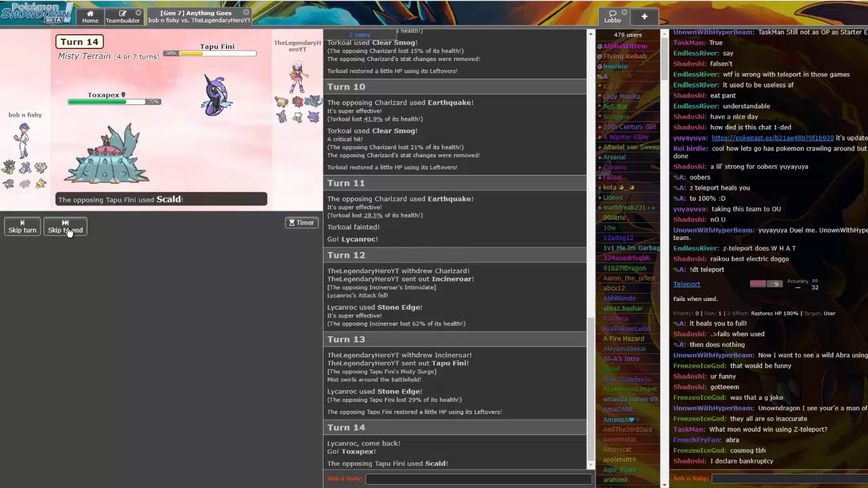This screenshot has height=488, width=868.
Task: Click the Turn 13 header in battle log
Action: point(454,339)
